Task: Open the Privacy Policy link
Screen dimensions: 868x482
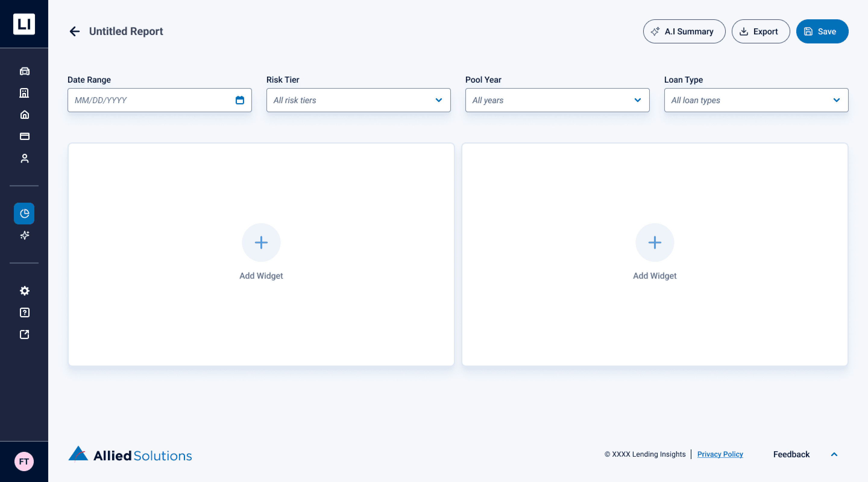Action: (x=720, y=454)
